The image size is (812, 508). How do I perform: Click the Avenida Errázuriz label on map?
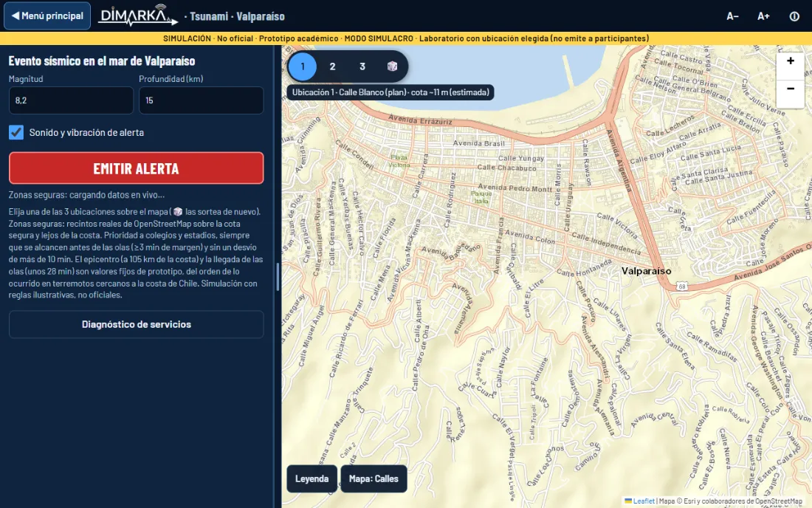click(420, 120)
